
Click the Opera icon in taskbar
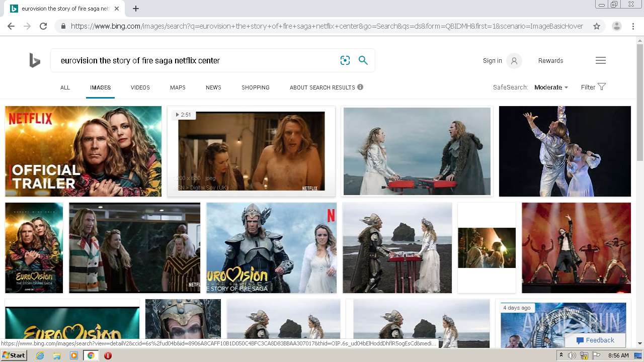coord(108,355)
